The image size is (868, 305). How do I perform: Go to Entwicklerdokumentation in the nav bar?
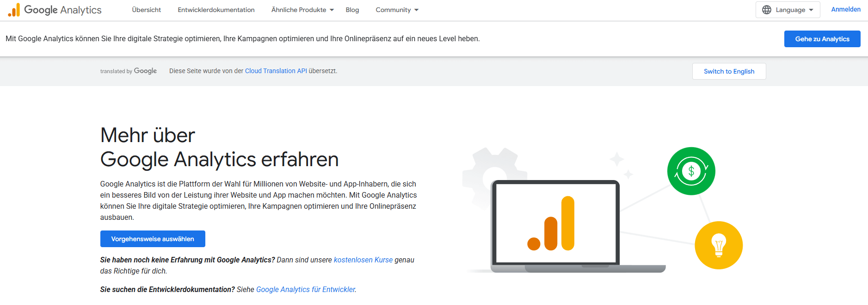pos(216,10)
